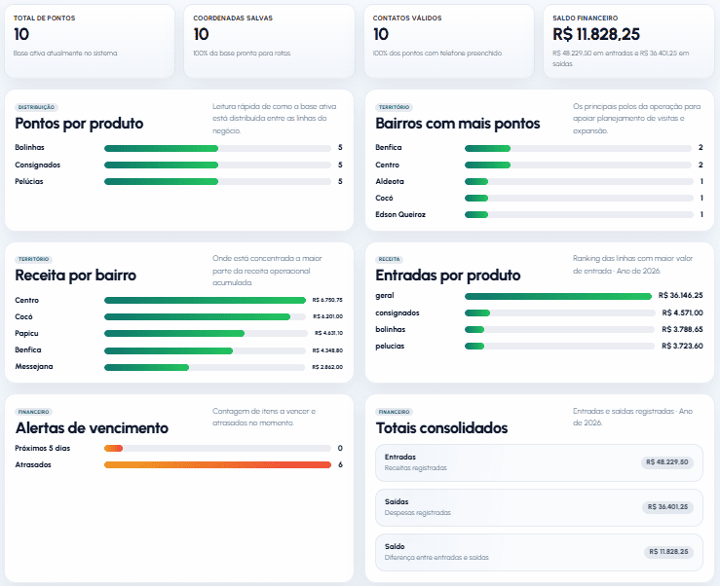Select the Pelúcias bar in Pontos por produto
The image size is (720, 588).
(x=217, y=182)
